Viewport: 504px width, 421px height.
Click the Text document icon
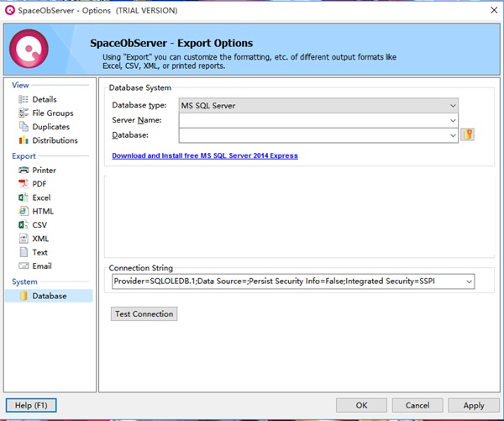click(24, 252)
